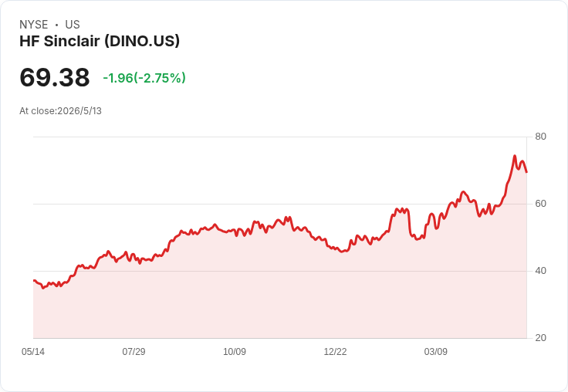568x392 pixels.
Task: Click the 80 y-axis price label
Action: point(540,137)
